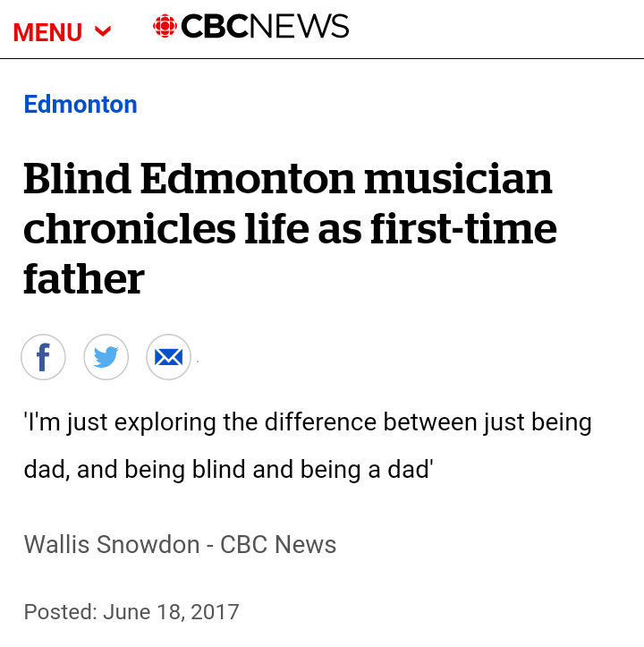Open the MENU label in header

click(x=48, y=32)
